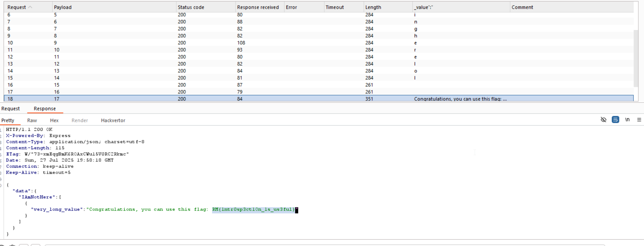
Task: Open the hamburger menu in response viewer
Action: pyautogui.click(x=639, y=120)
